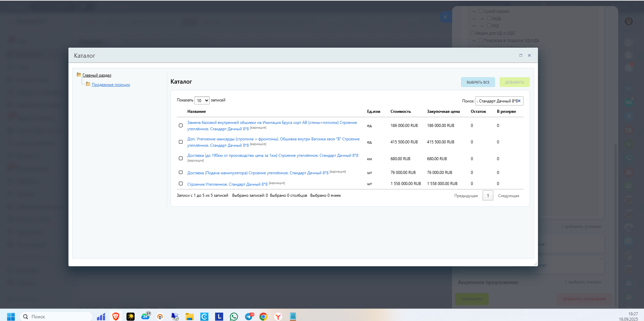Open the Доставка (Подача манипулятора) item link
Image resolution: width=644 pixels, height=321 pixels.
[x=258, y=173]
